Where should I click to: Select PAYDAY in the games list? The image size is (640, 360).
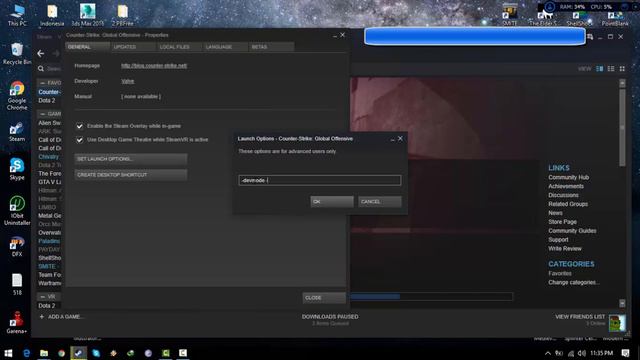[x=49, y=249]
